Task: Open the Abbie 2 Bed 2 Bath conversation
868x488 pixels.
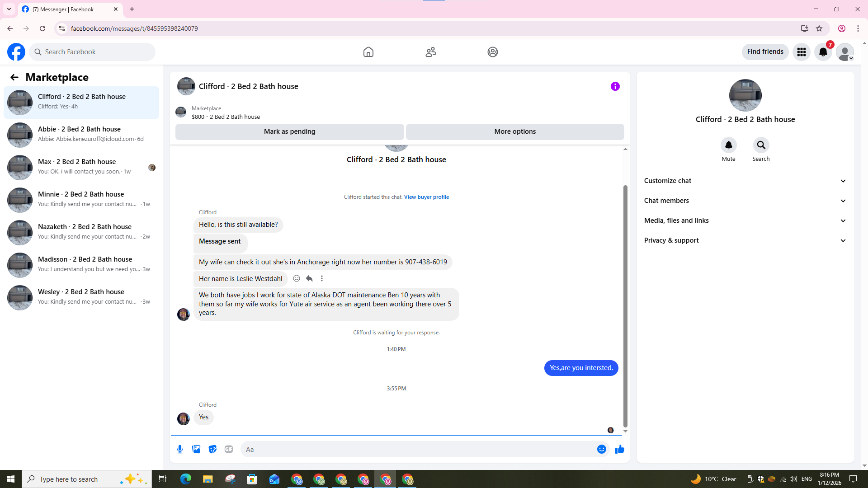Action: coord(81,134)
